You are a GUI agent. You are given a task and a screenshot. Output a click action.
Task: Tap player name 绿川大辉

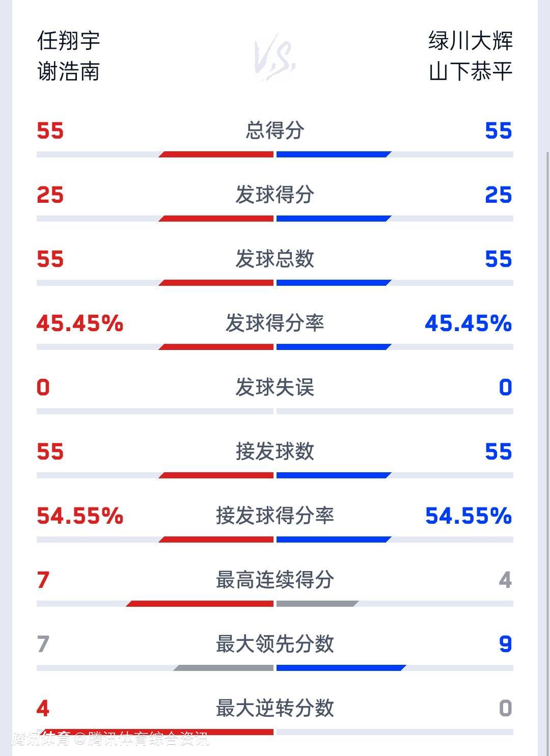(470, 41)
